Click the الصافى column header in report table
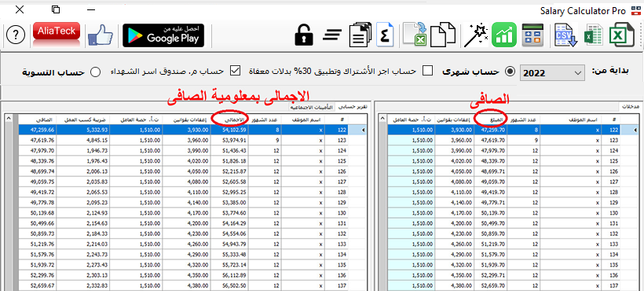Screen dimensions: 644x291 point(37,119)
